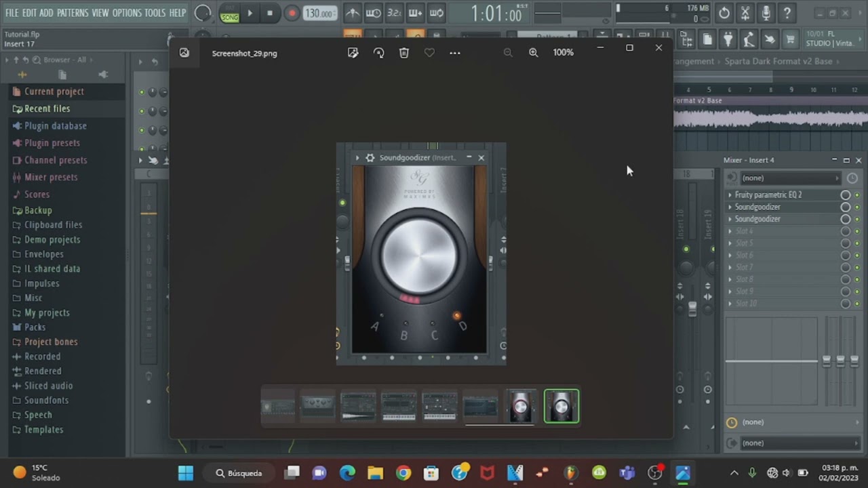Expand the first Soundgoodizer slot arrow in mixer

[730, 207]
